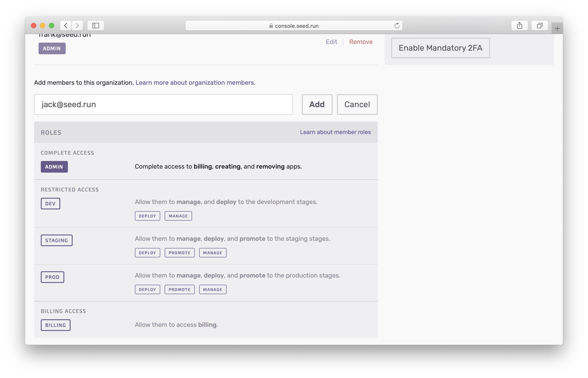Select the ADMIN role under Complete Access

click(54, 167)
